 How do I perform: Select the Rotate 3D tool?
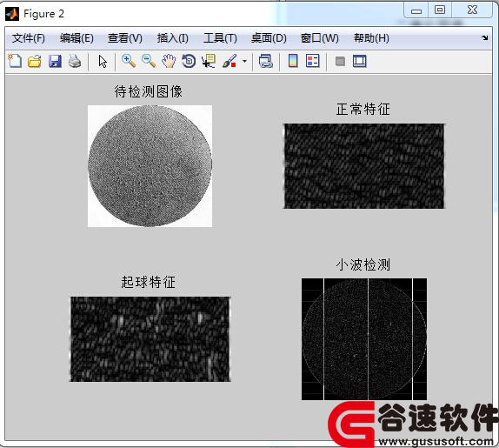pyautogui.click(x=189, y=61)
